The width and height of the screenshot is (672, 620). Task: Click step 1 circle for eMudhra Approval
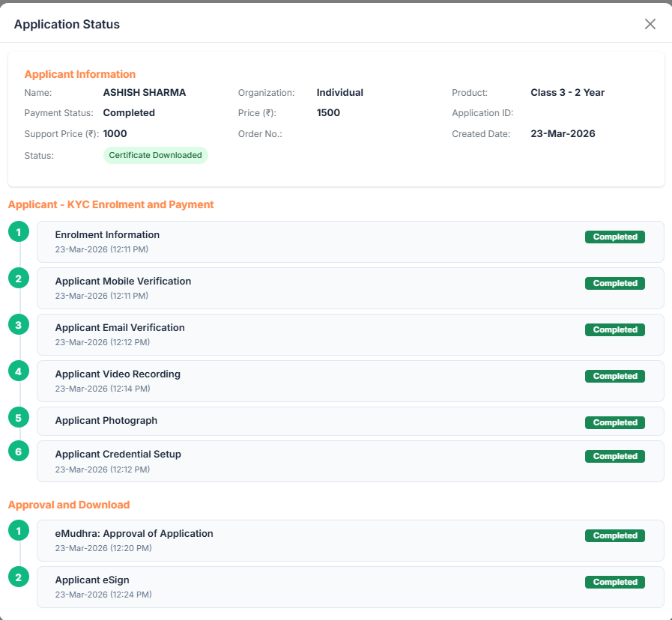point(19,531)
